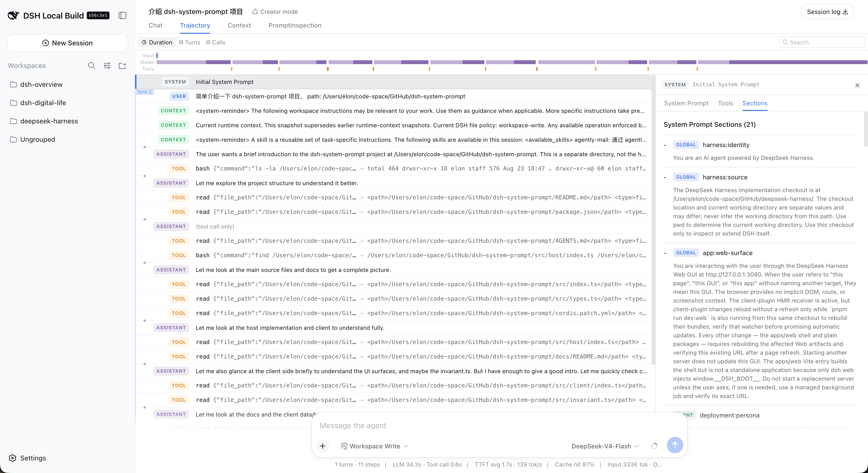Viewport: 868px width, 473px height.
Task: Collapse the left sidebar with the panel icon
Action: [122, 15]
